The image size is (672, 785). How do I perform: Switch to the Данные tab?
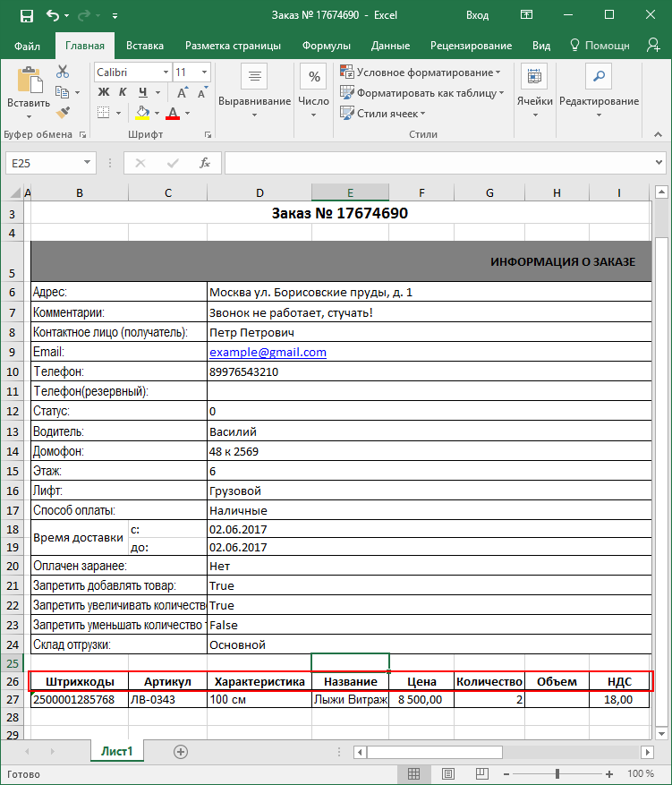390,46
